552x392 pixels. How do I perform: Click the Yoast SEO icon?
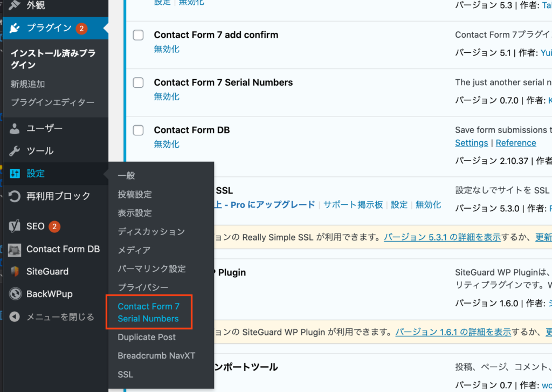pos(15,226)
